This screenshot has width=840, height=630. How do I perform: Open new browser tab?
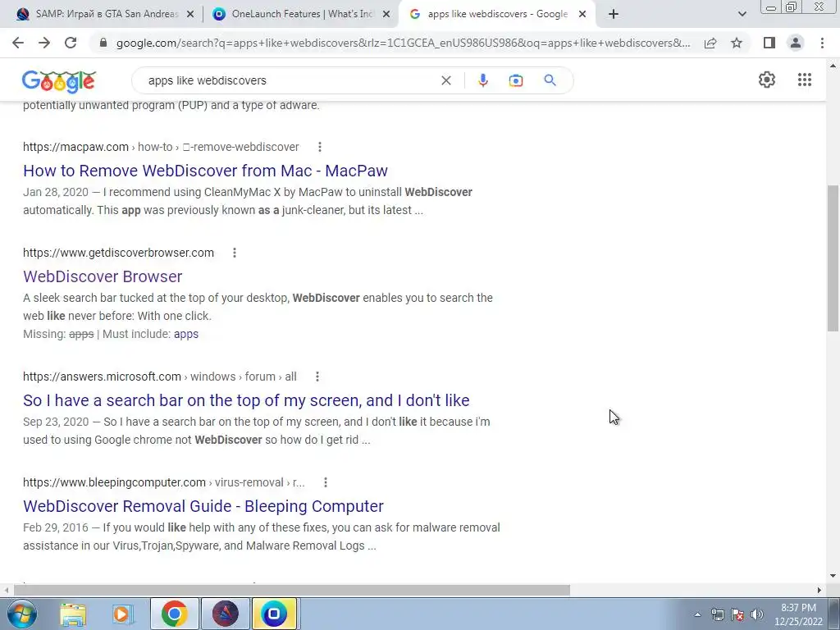click(614, 14)
